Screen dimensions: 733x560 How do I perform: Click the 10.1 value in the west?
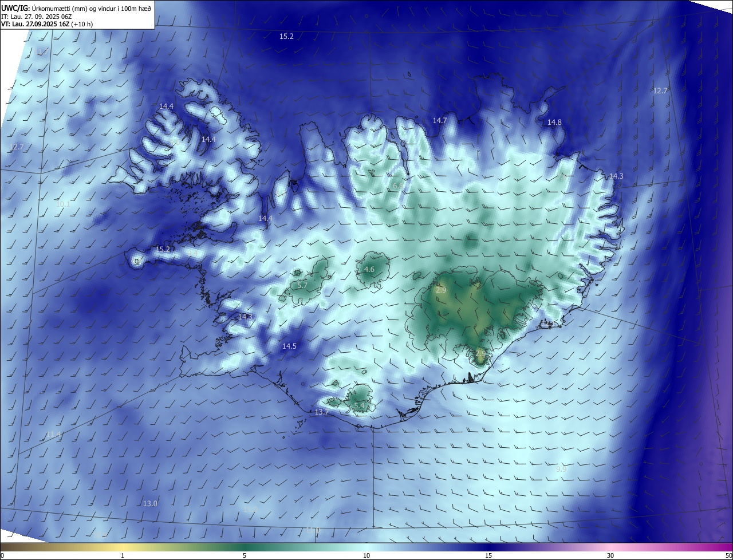63,204
